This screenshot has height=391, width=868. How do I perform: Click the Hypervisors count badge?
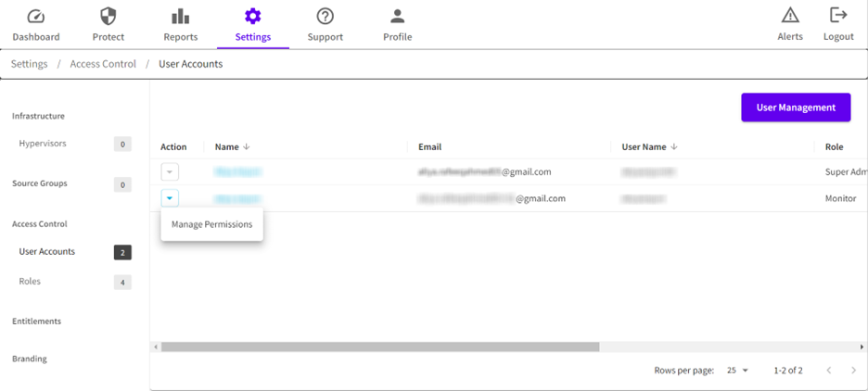[123, 145]
